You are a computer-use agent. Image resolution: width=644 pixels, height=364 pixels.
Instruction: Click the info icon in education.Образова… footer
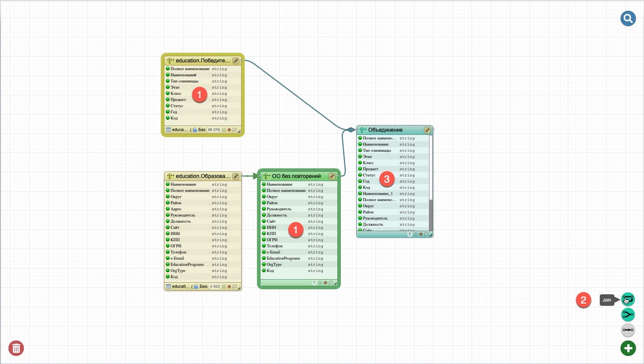(224, 287)
